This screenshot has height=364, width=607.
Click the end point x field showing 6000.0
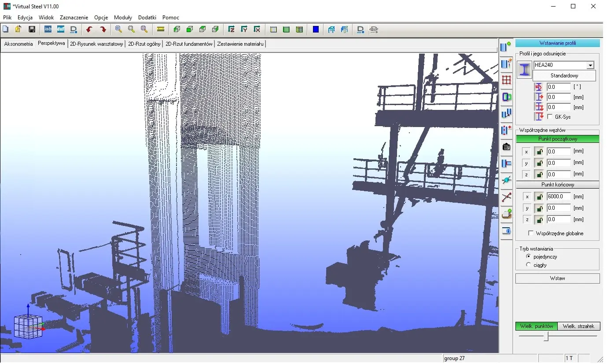558,197
